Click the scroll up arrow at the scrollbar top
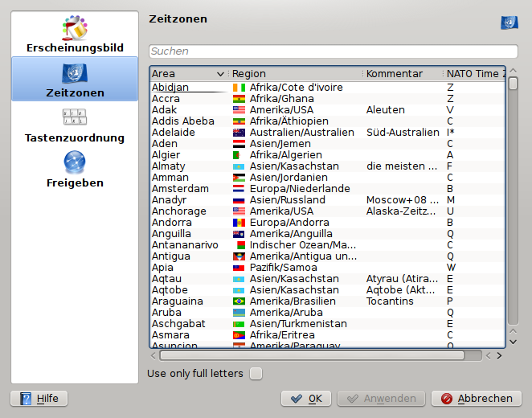532x418 pixels. (514, 71)
